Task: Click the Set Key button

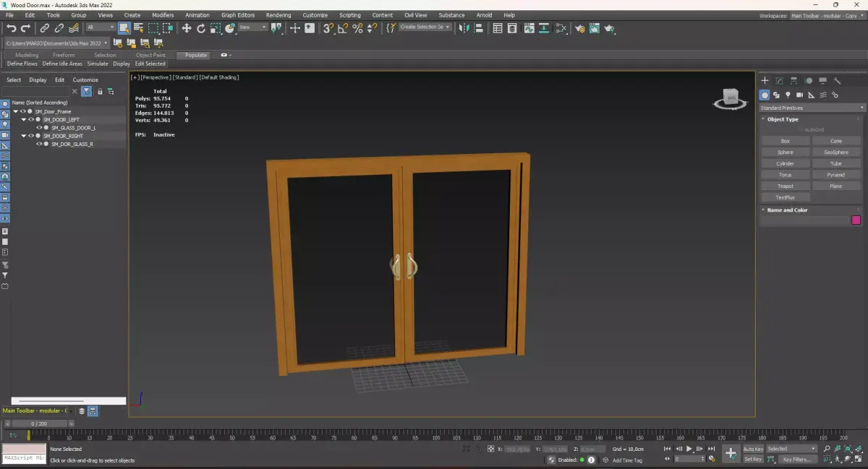Action: click(x=753, y=459)
